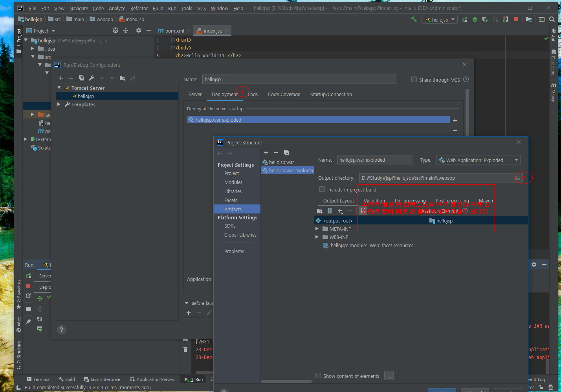The image size is (561, 392).
Task: Add new configuration with plus icon
Action: 61,78
